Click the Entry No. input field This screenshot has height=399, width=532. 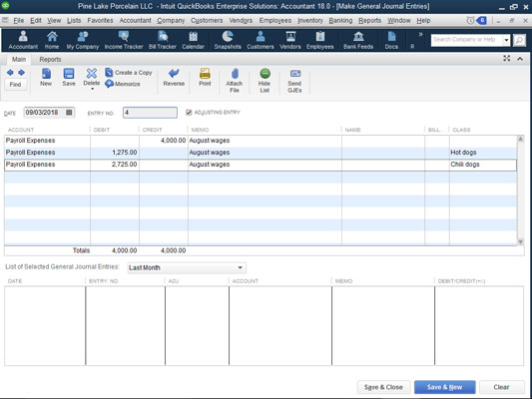[150, 113]
